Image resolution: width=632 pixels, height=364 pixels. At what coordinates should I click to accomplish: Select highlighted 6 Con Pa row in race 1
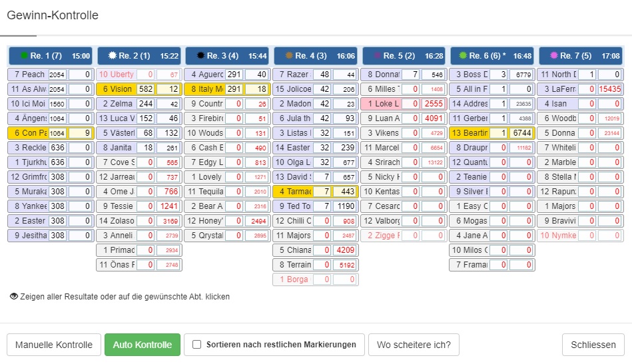tap(51, 133)
